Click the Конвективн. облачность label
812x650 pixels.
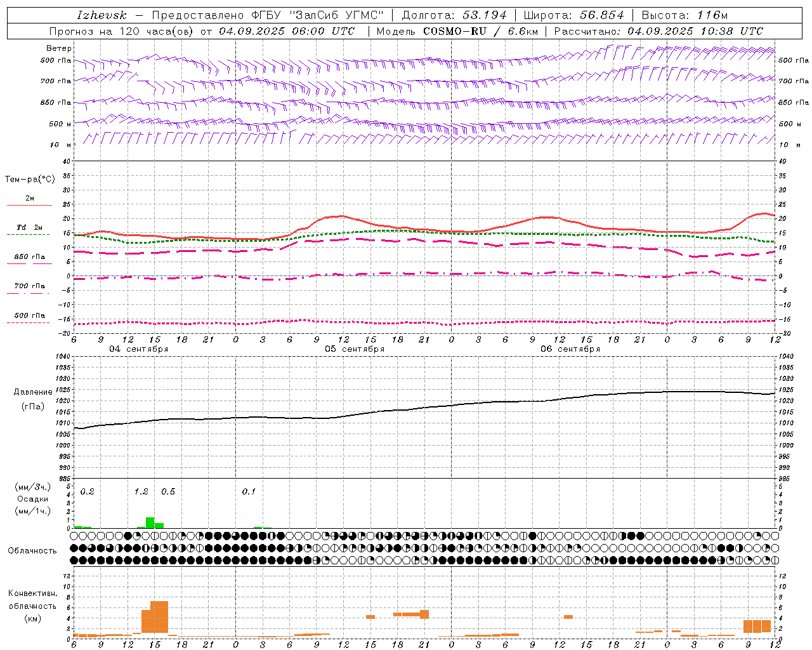(x=32, y=600)
